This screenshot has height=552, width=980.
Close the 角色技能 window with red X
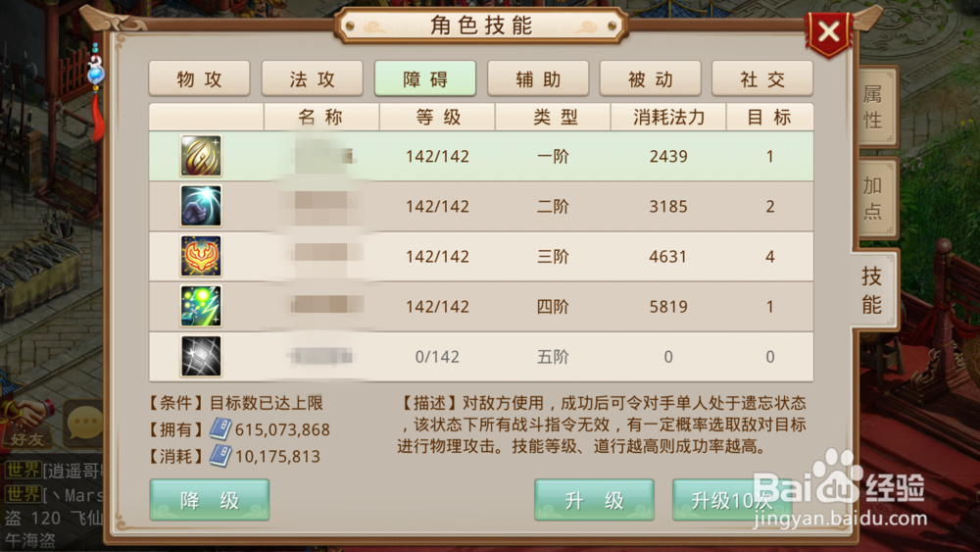point(829,31)
